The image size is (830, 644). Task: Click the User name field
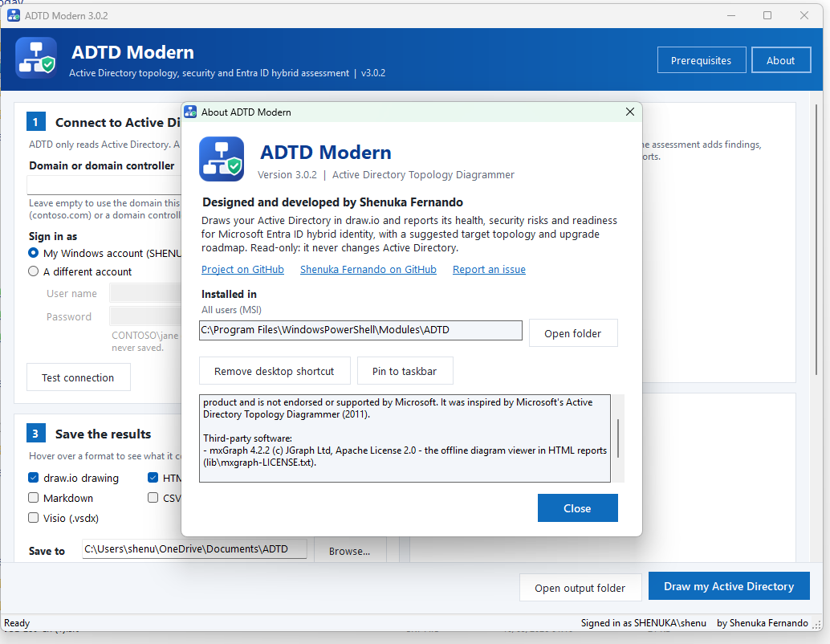click(x=145, y=293)
